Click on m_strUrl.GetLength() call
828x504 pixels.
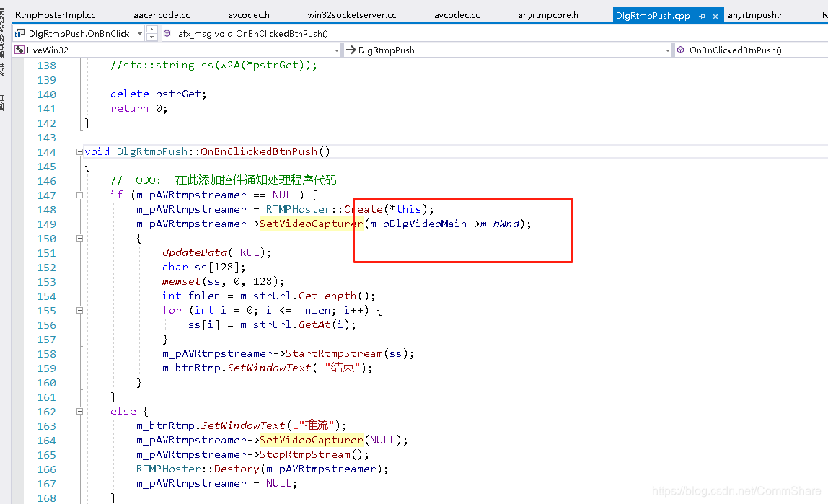pos(308,296)
